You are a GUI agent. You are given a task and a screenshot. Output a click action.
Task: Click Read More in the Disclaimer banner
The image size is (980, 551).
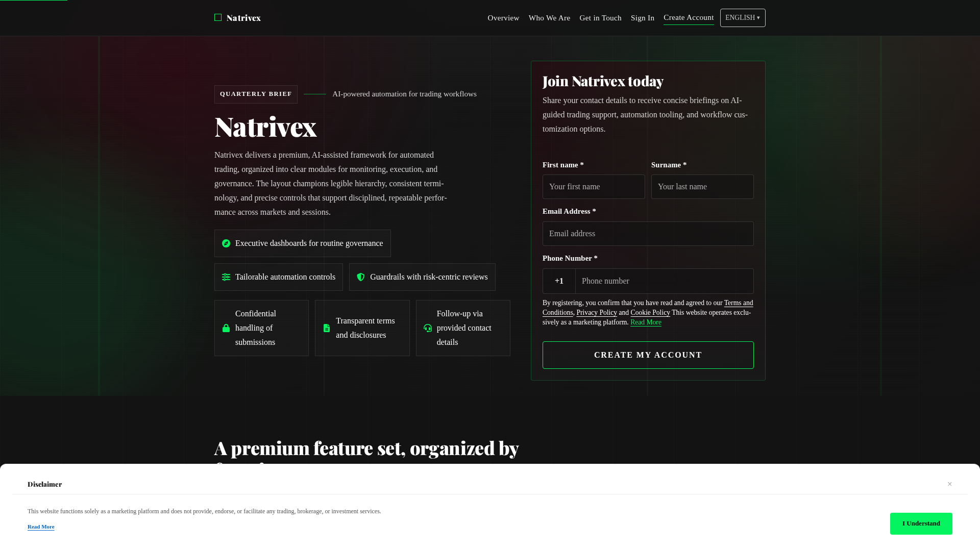41,527
